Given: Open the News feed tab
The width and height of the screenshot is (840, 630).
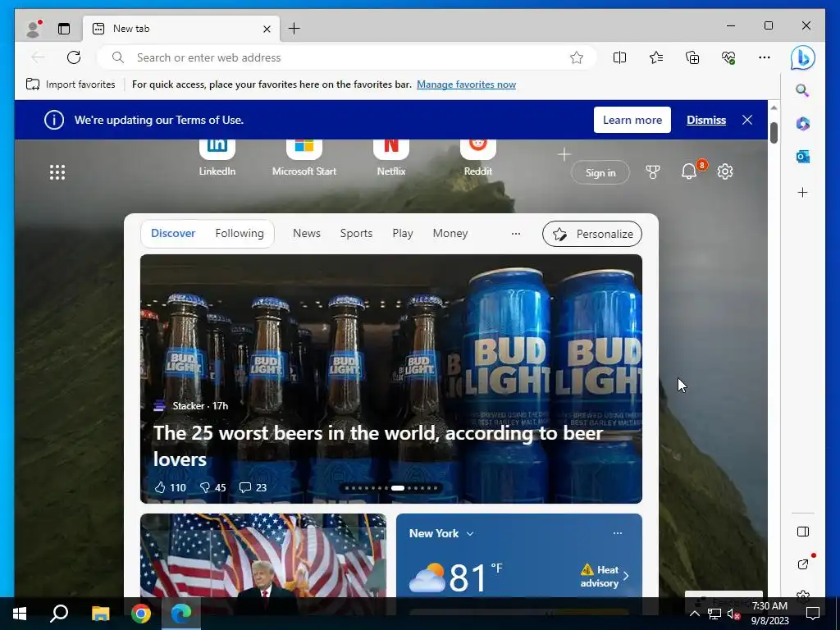Looking at the screenshot, I should [x=307, y=233].
